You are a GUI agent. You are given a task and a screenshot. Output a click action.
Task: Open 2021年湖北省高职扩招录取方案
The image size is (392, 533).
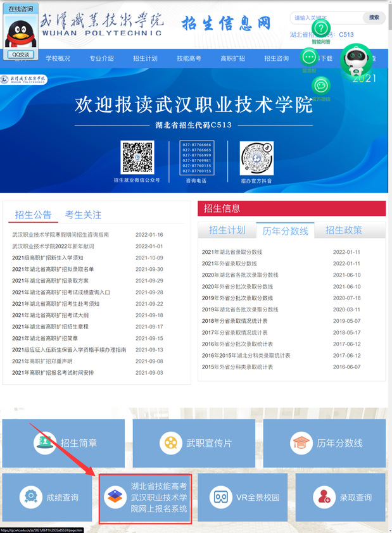pos(50,281)
